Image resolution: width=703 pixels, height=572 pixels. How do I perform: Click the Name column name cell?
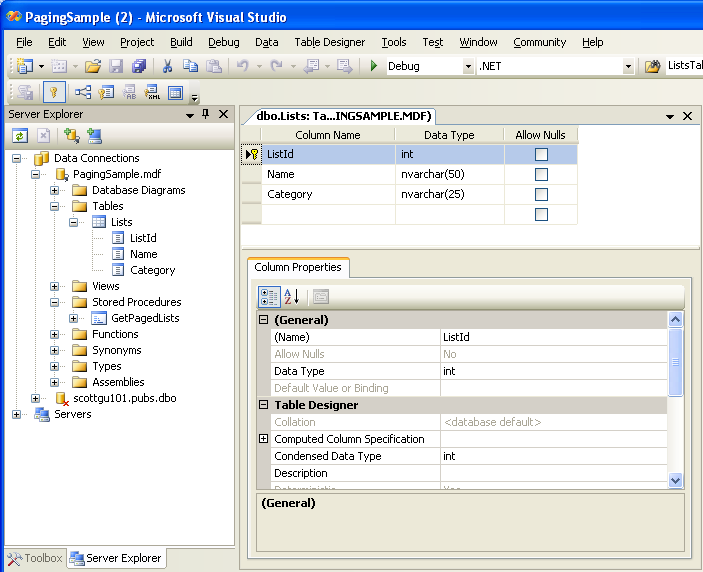[x=328, y=174]
